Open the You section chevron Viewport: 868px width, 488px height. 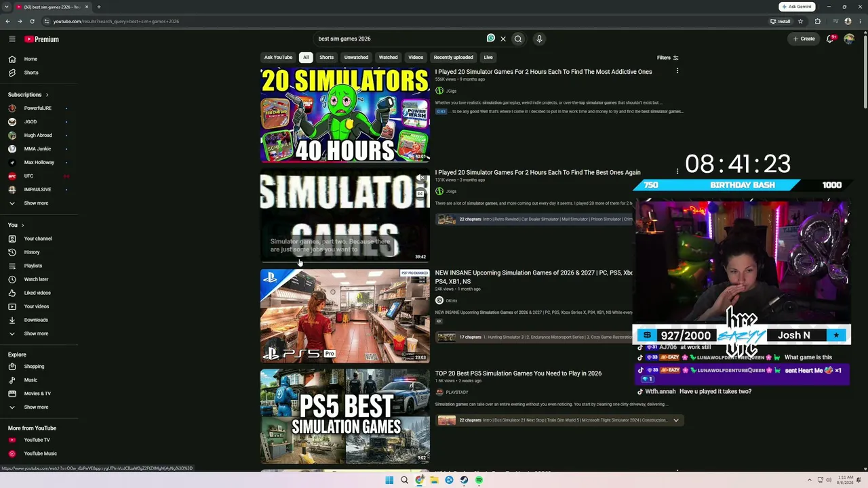click(x=22, y=225)
